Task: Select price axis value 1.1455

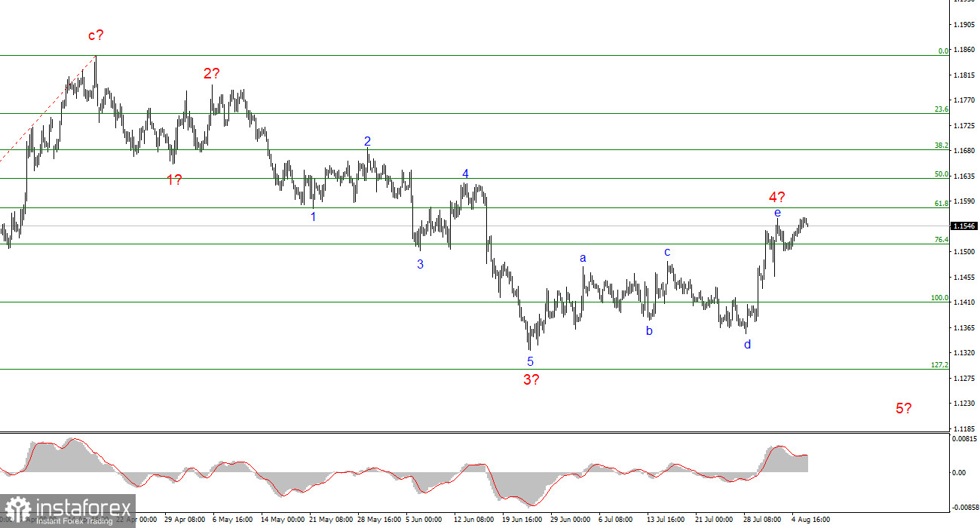Action: pyautogui.click(x=966, y=278)
